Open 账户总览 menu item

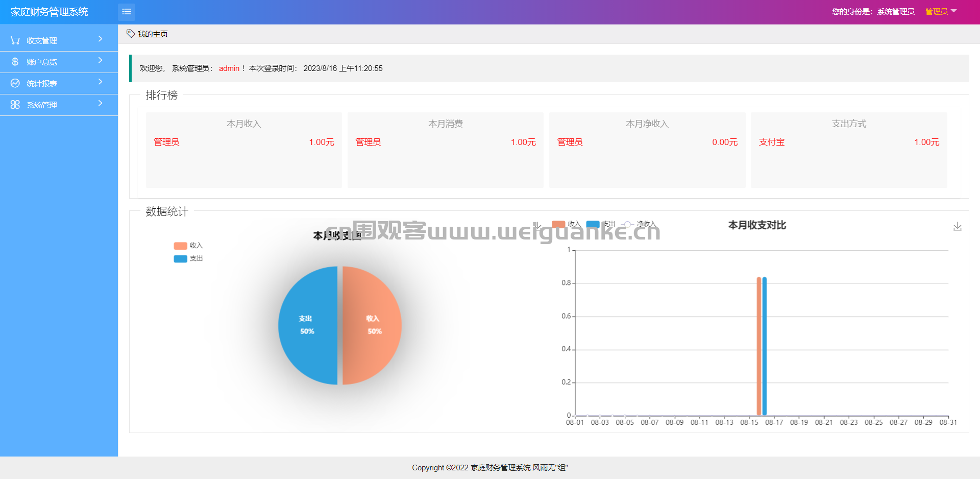pos(59,62)
